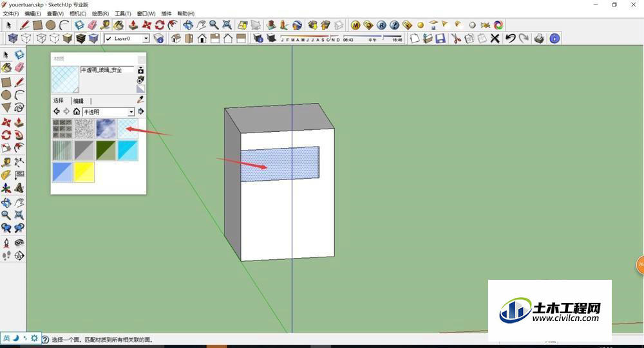Select the Polygon tool in left palette

(6, 107)
